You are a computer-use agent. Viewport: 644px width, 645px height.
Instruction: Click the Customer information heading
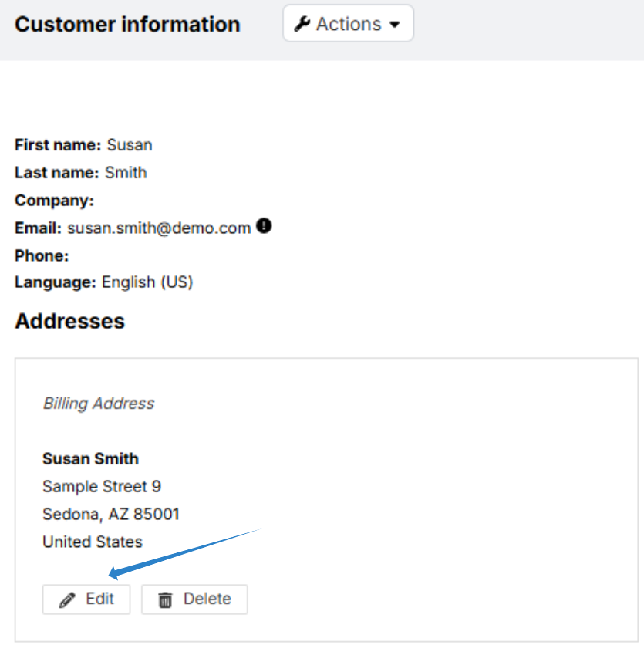pyautogui.click(x=127, y=24)
